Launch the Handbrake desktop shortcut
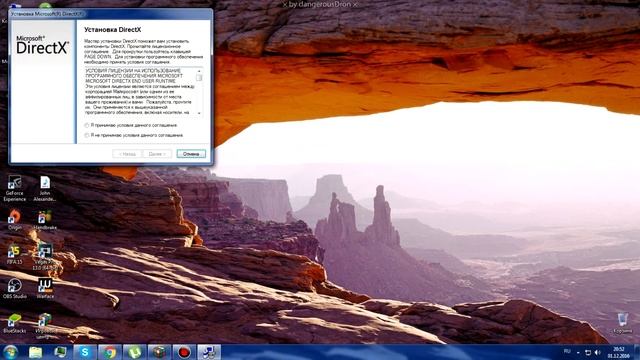Image resolution: width=640 pixels, height=360 pixels. tap(45, 220)
